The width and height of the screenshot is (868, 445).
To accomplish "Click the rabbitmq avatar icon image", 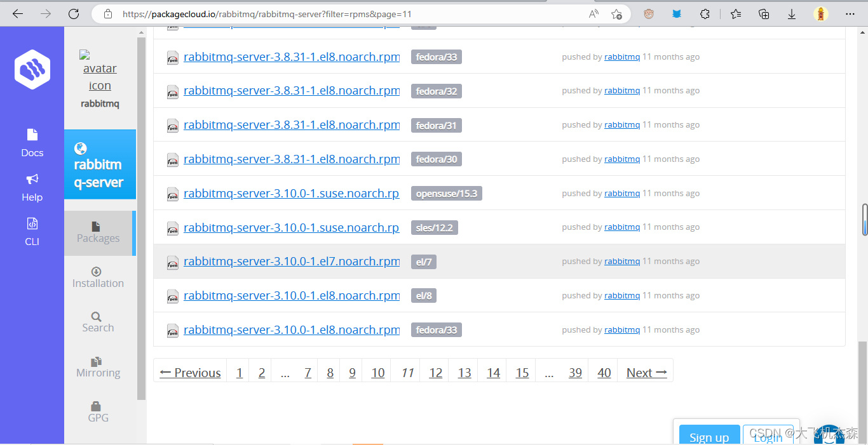I will click(98, 71).
